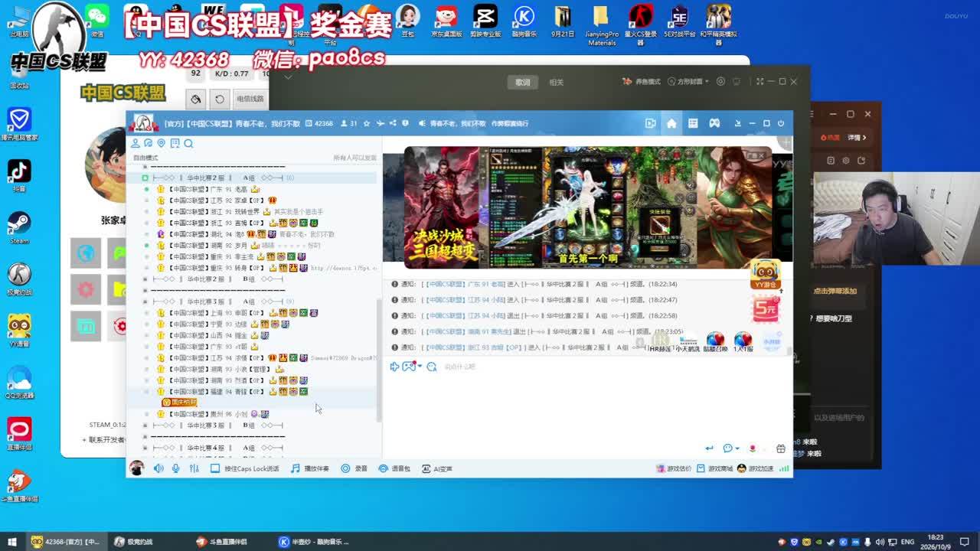Screen dimensions: 980x551
Task: Click the share icon in channel header
Action: pyautogui.click(x=393, y=123)
